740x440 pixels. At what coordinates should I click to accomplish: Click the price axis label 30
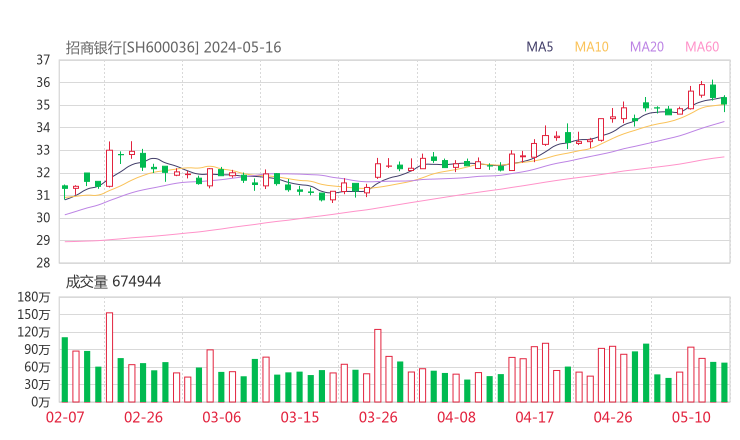43,218
